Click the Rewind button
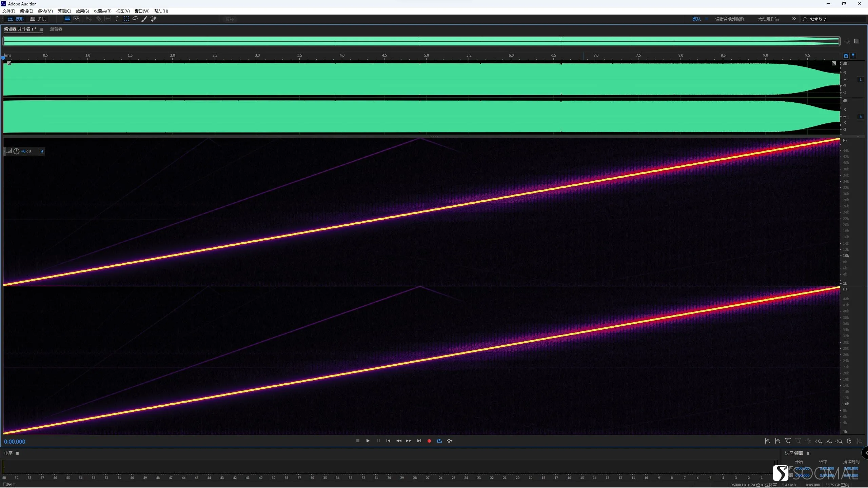Screen dimensions: 868x488 coord(399,441)
